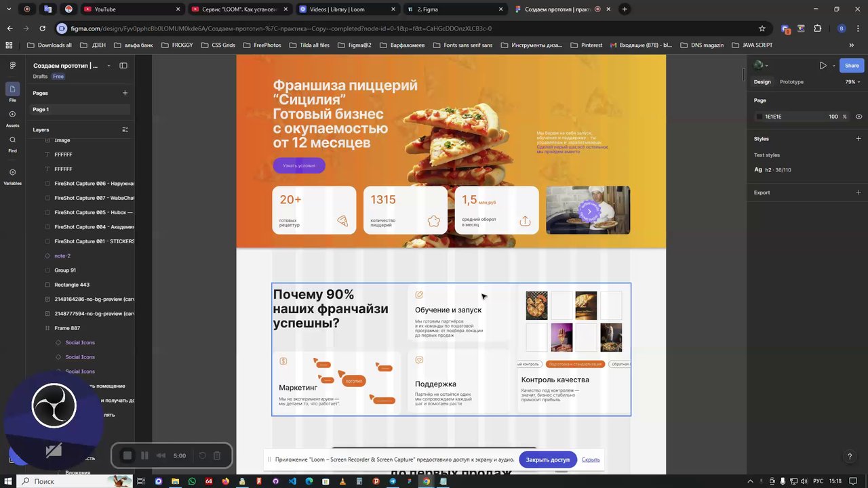Open the Figma main menu logo
Screen dimensions: 868x488
pyautogui.click(x=12, y=66)
